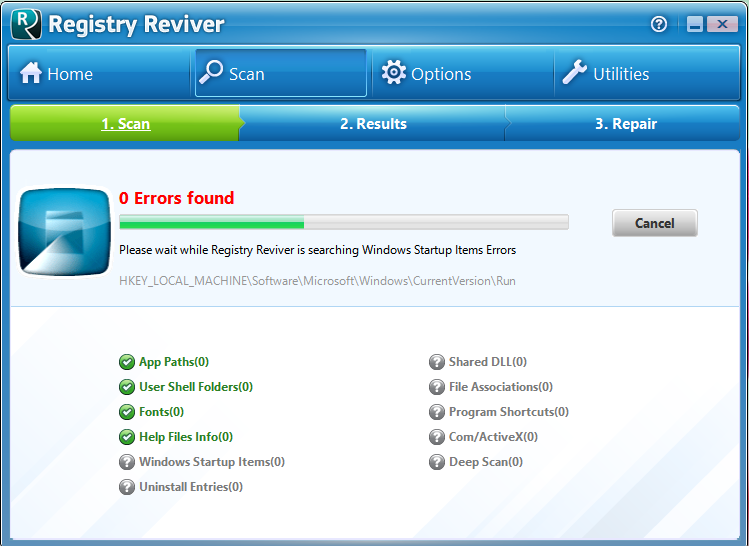Click the Windows Startup Items(0) label

point(212,462)
